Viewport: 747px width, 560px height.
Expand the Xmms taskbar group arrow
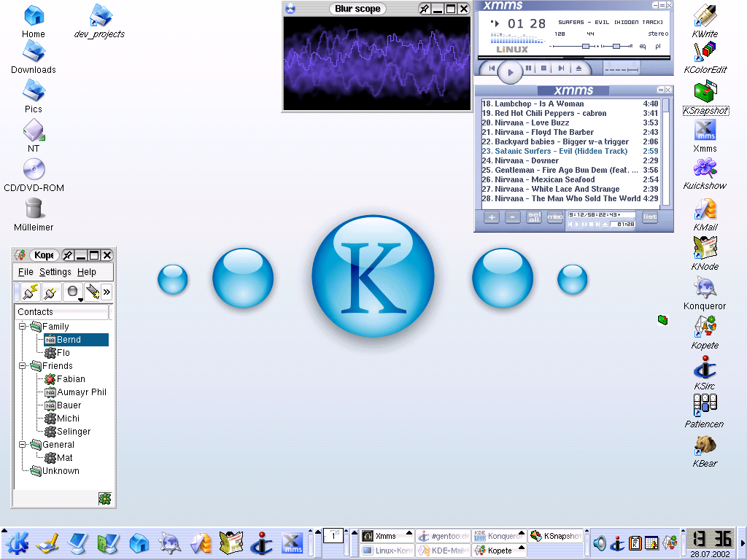pos(409,533)
